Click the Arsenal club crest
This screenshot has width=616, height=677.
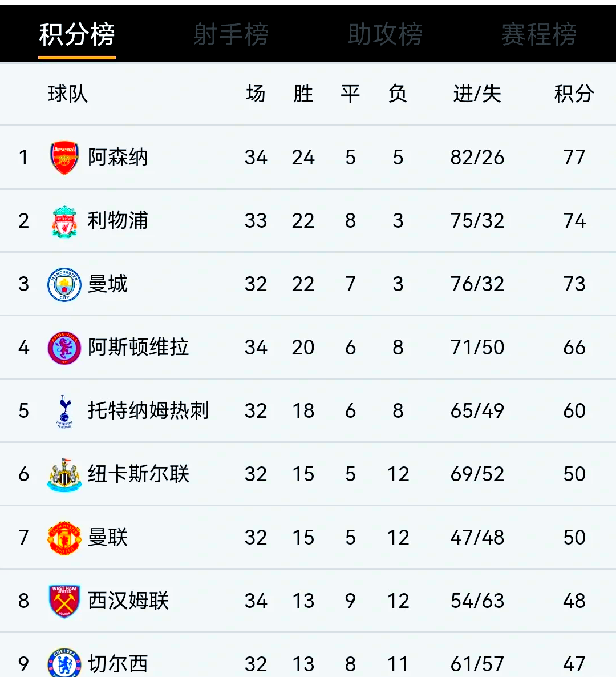(64, 158)
